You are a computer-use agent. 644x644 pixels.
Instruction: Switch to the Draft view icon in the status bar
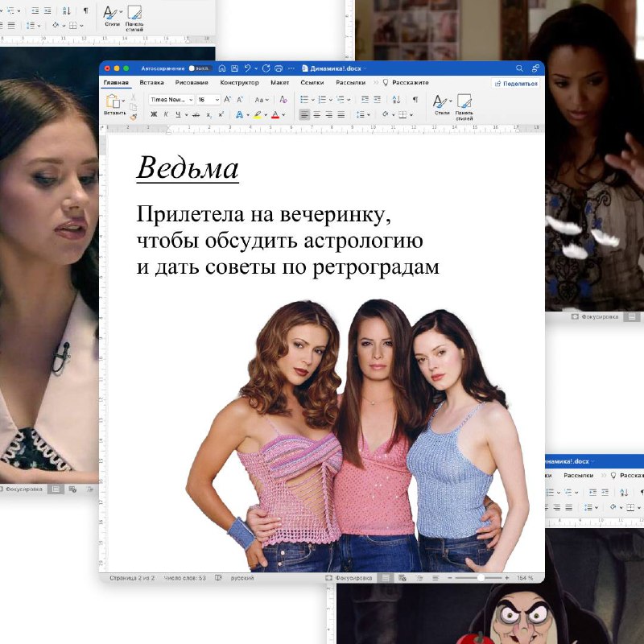coord(436,578)
